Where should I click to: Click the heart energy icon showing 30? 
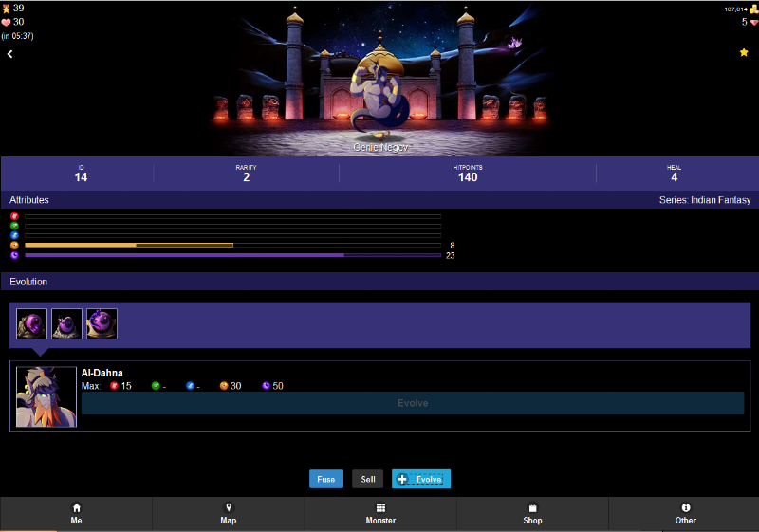(x=6, y=22)
